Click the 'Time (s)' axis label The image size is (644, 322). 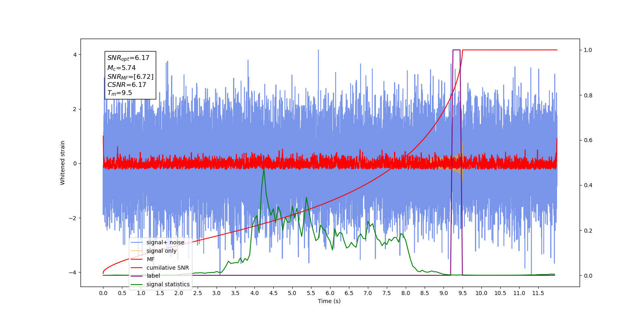(x=329, y=301)
